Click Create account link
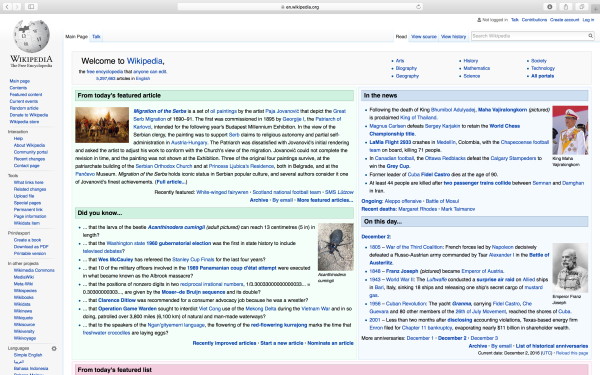600x375 pixels. tap(564, 20)
